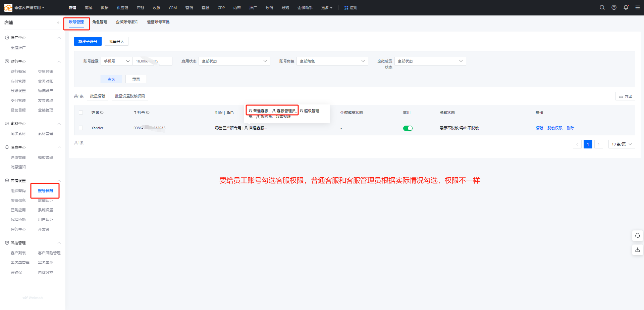Click the 脱敏权限 link for Xander
The image size is (644, 310).
click(555, 128)
